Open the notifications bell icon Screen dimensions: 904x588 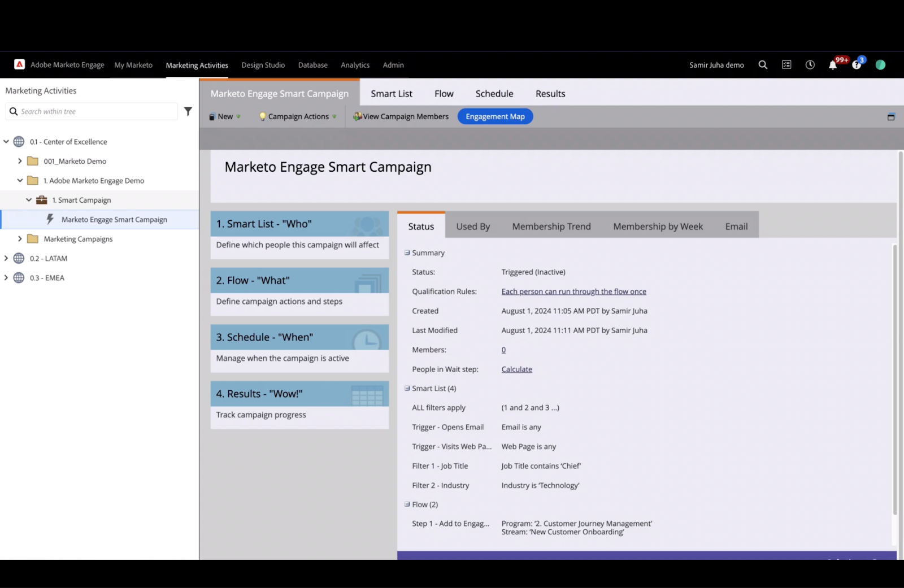[x=833, y=65]
